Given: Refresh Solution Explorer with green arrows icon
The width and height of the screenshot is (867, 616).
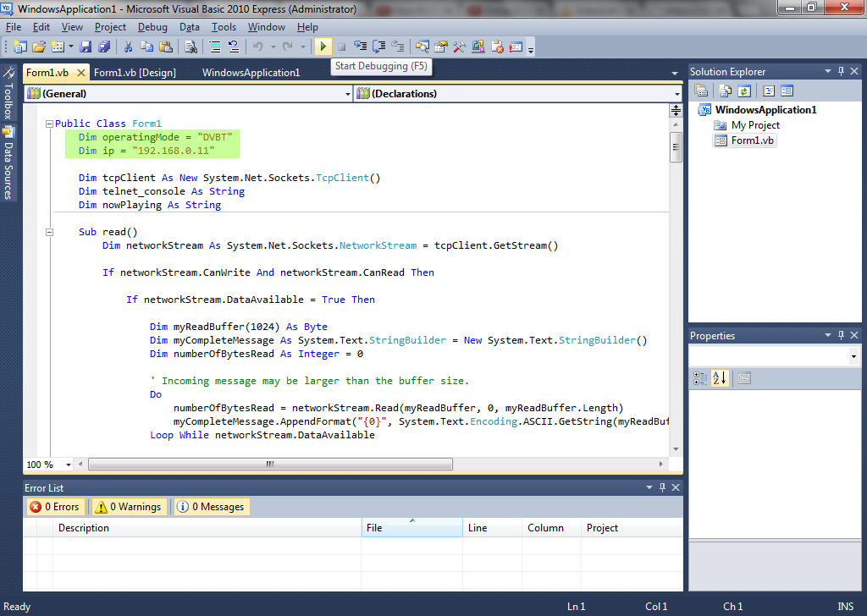Looking at the screenshot, I should pos(744,91).
